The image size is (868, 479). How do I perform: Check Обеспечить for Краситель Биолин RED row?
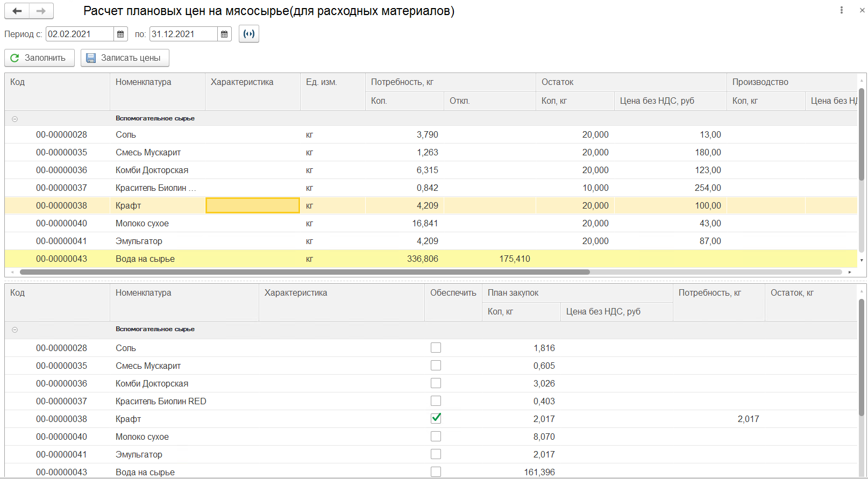(436, 401)
